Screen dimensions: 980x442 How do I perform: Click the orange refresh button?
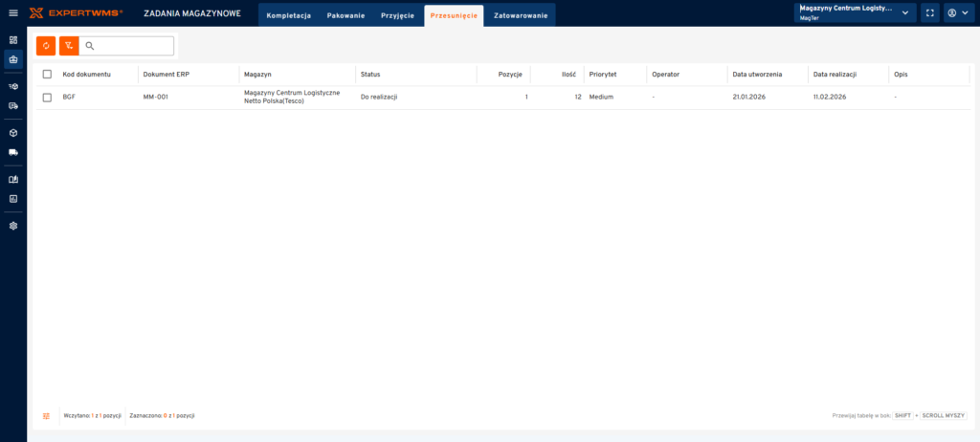pyautogui.click(x=46, y=46)
